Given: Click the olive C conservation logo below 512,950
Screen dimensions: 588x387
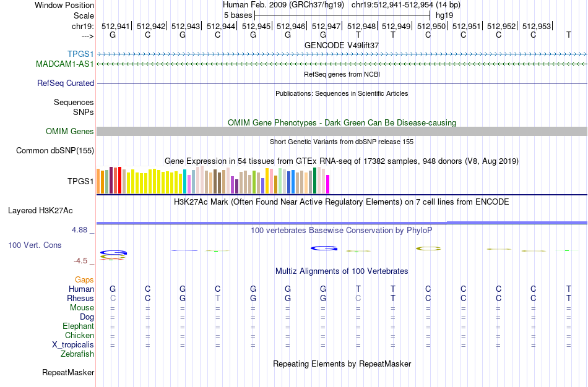Looking at the screenshot, I should (x=428, y=248).
